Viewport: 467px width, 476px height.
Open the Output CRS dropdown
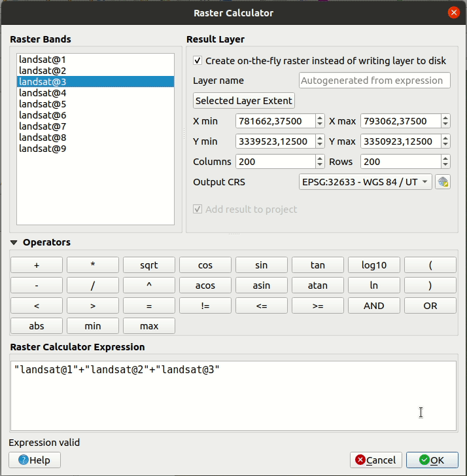point(365,182)
